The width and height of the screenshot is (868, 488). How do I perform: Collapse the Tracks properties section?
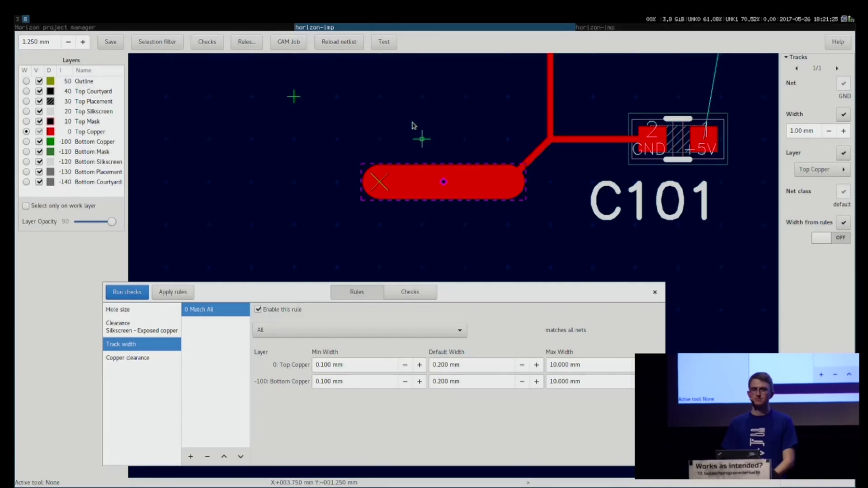(786, 57)
